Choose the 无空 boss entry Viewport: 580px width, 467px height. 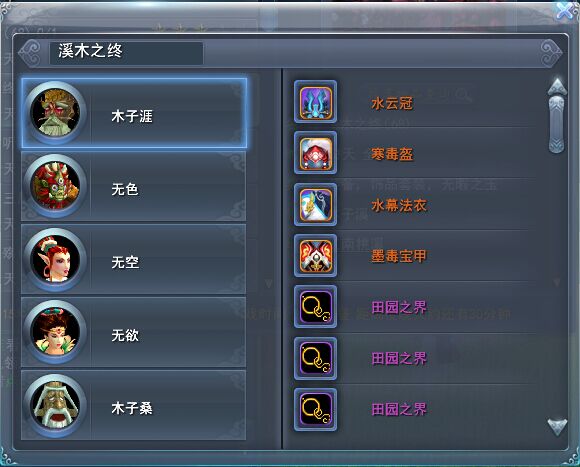tap(134, 259)
